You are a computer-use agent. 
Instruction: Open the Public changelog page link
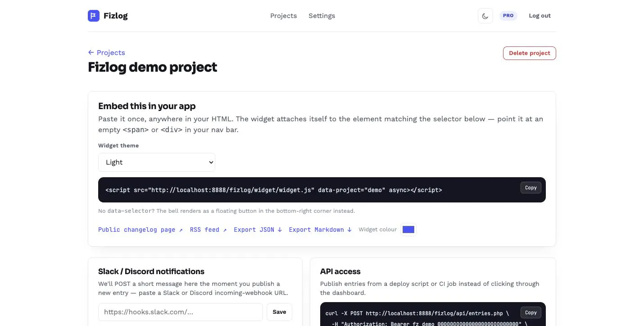coord(141,230)
